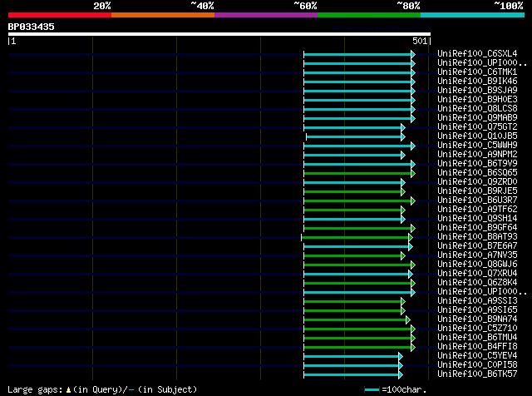532x396 pixels.
Task: Select the UniRef100_Q75GT2 subject name
Action: (x=477, y=127)
